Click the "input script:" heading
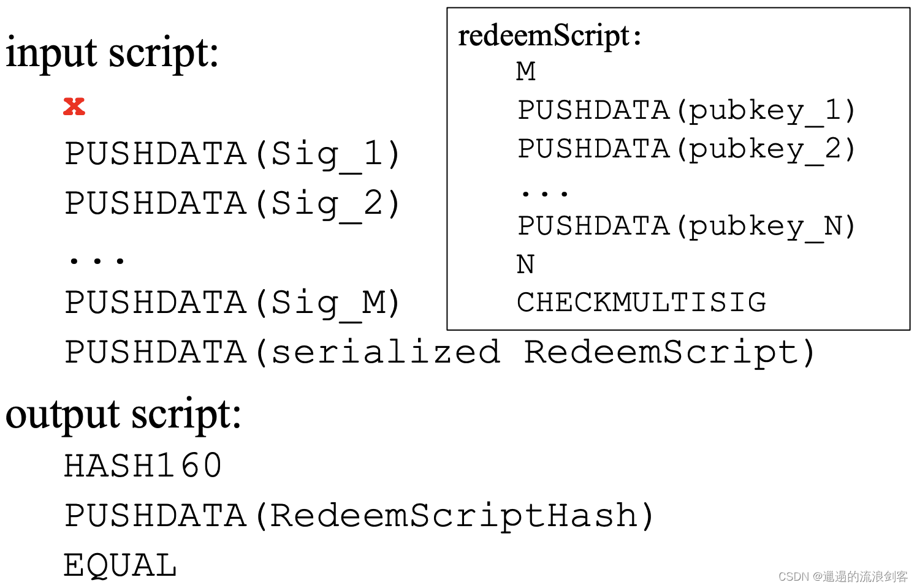The image size is (917, 588). point(112,53)
